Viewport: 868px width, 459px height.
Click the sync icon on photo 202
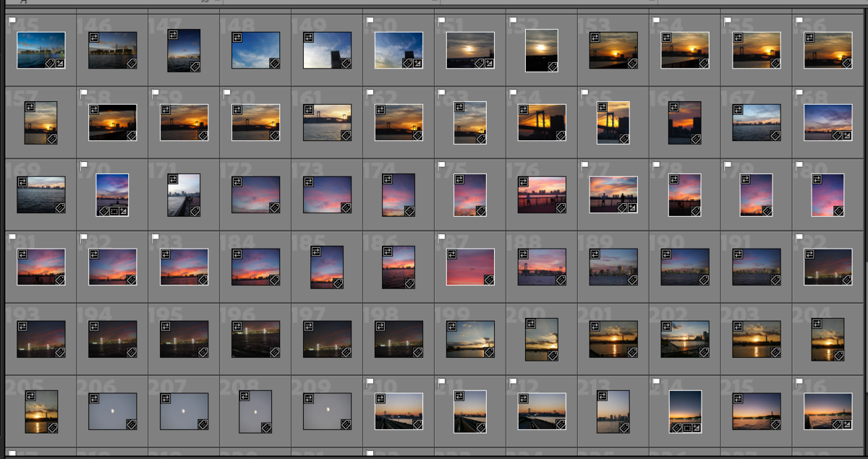point(667,326)
